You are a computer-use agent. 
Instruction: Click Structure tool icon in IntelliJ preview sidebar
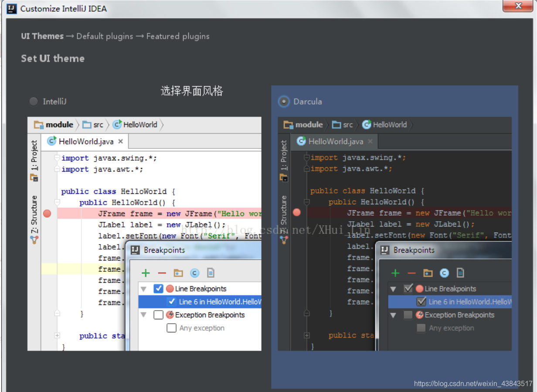[x=34, y=239]
